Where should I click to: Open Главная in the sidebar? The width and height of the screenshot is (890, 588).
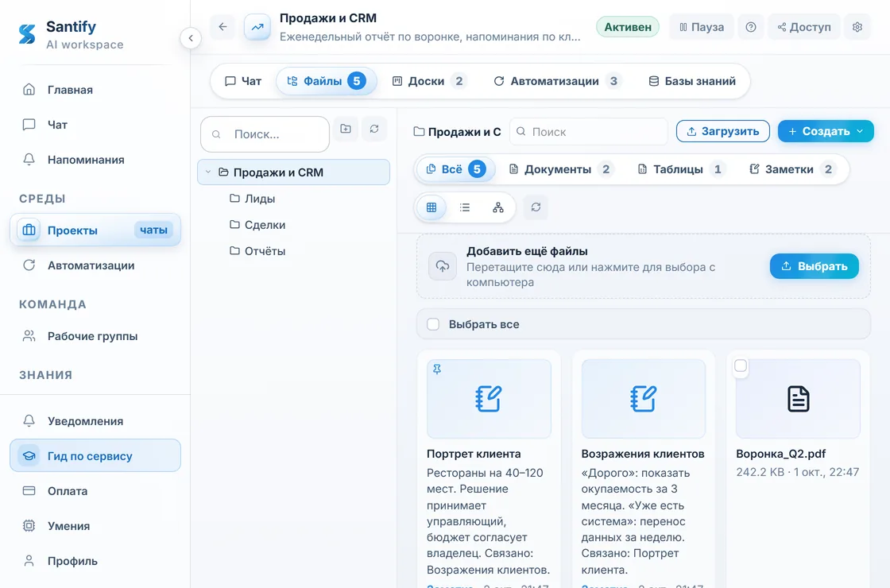(95, 90)
